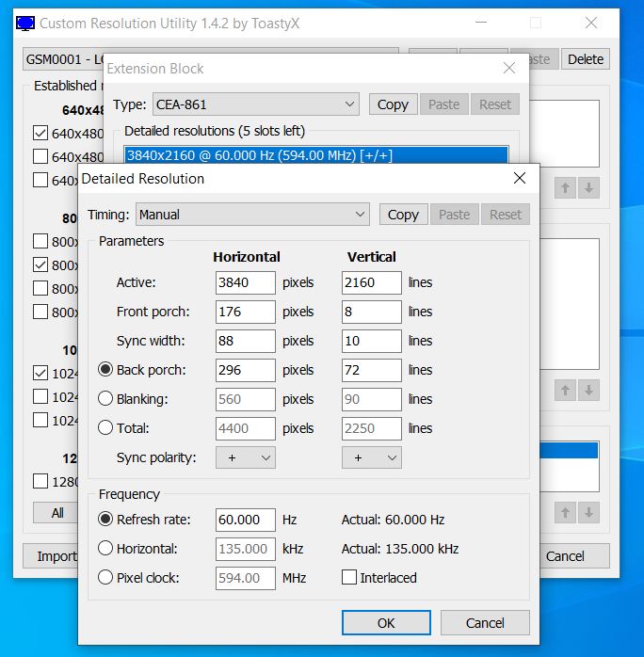Click OK in Detailed Resolution dialog

(x=386, y=622)
